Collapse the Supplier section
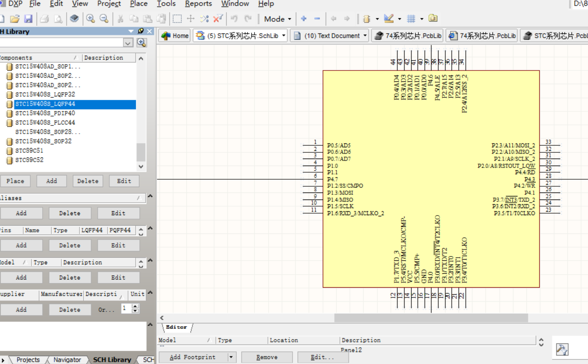 tap(150, 292)
